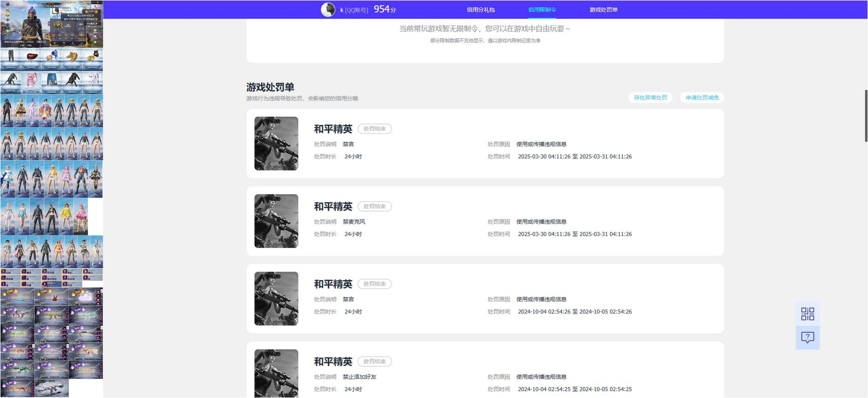Click the user avatar in the header
Viewport: 868px width, 398px height.
328,9
